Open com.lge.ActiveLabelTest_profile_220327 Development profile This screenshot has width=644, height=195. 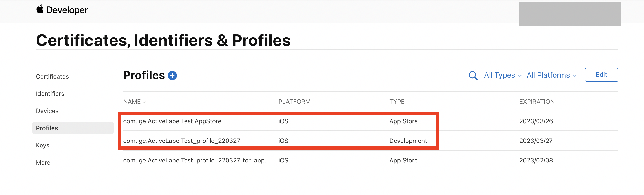click(x=181, y=141)
